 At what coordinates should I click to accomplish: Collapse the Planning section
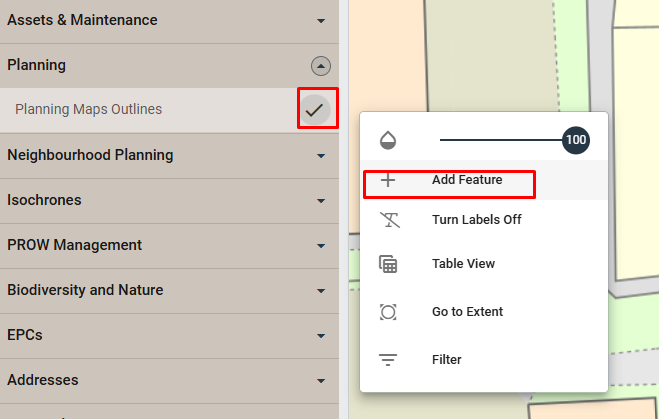(320, 66)
